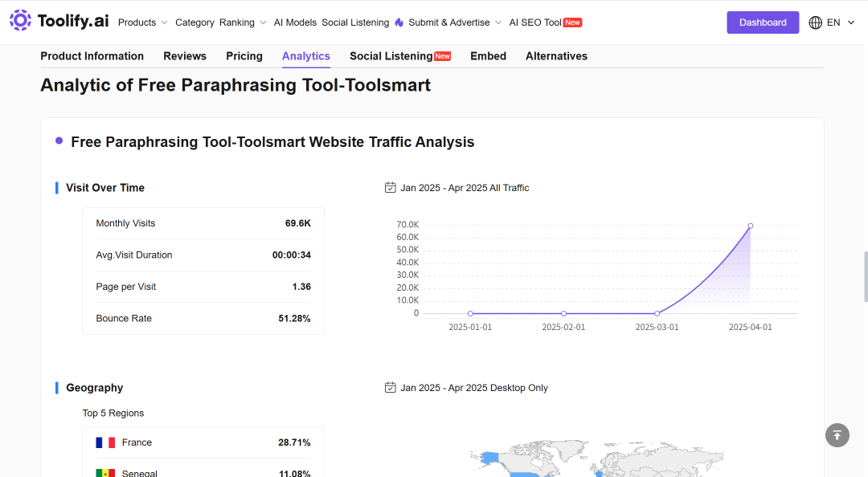Click France percentage 28.71%
Image resolution: width=868 pixels, height=477 pixels.
(294, 442)
